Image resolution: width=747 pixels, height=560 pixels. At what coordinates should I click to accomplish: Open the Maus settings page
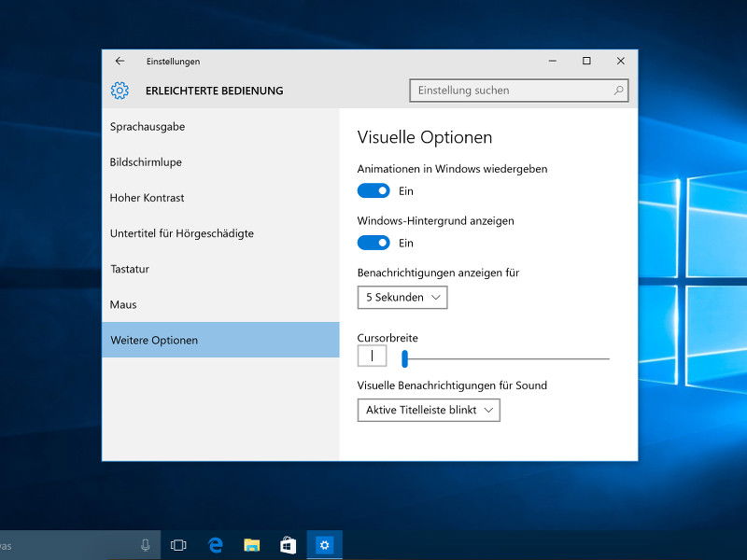pos(220,304)
